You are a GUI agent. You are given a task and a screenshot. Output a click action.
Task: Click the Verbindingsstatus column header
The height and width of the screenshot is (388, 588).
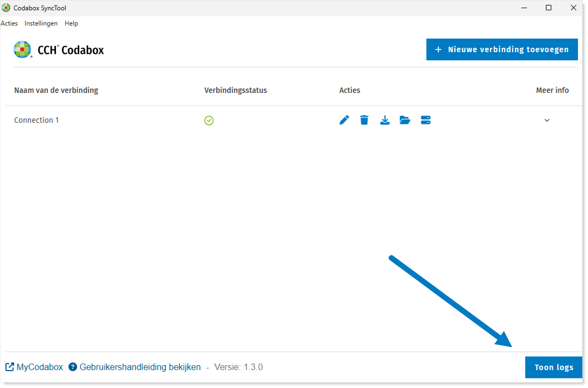point(235,90)
